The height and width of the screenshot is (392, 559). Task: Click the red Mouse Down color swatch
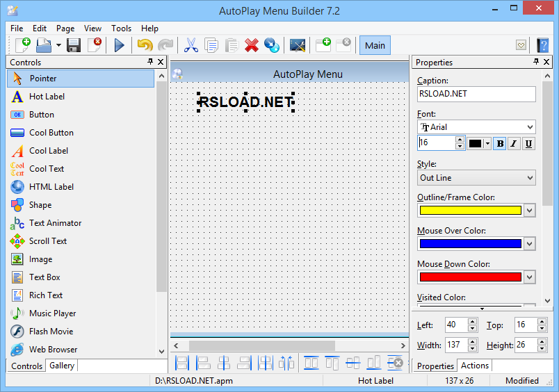(x=471, y=277)
